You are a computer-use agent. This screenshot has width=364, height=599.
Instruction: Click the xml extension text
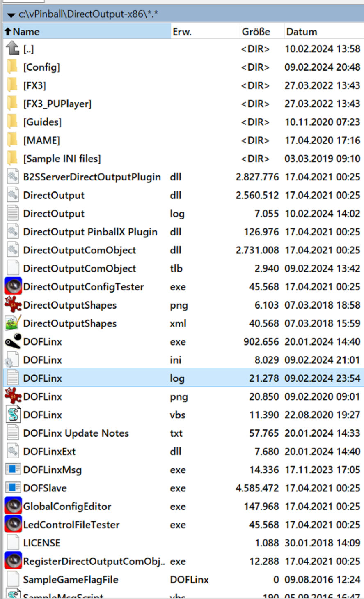[178, 323]
